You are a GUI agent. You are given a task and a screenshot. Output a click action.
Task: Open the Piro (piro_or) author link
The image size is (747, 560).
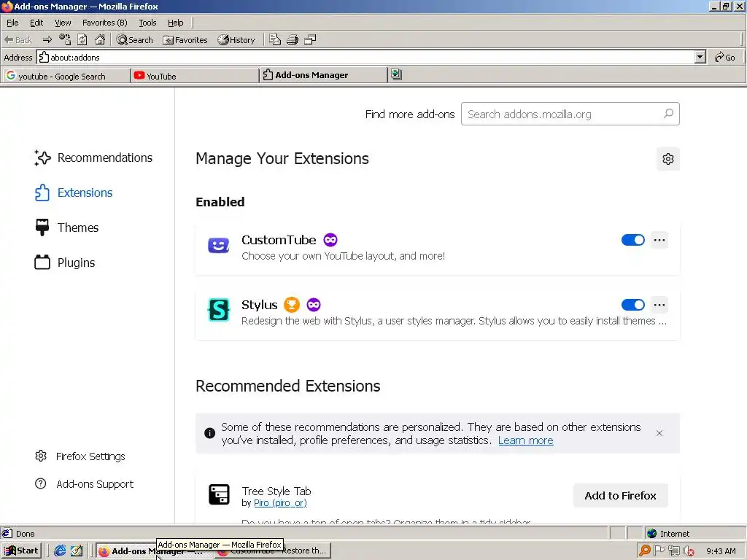pos(280,503)
